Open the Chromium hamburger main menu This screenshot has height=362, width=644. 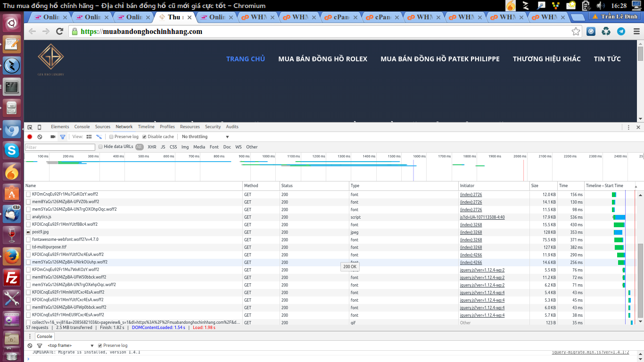point(636,32)
